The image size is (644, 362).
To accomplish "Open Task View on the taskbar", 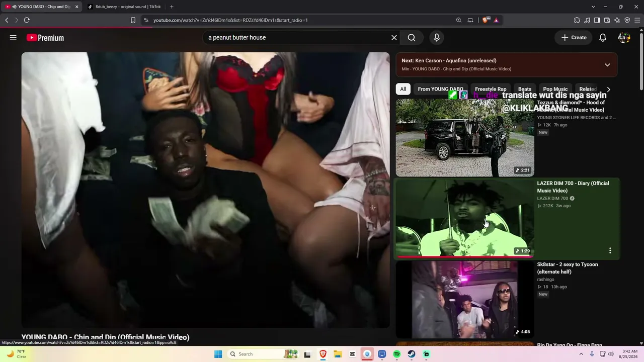I will click(307, 354).
